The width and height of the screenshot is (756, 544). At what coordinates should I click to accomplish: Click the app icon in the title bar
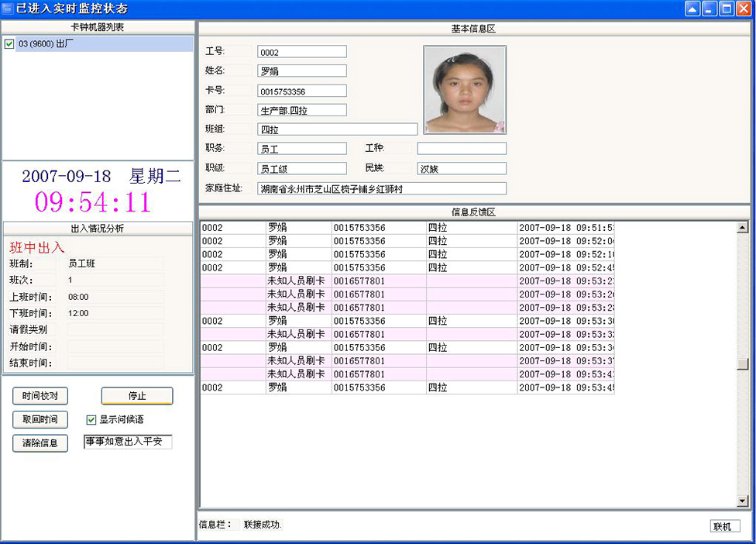8,9
